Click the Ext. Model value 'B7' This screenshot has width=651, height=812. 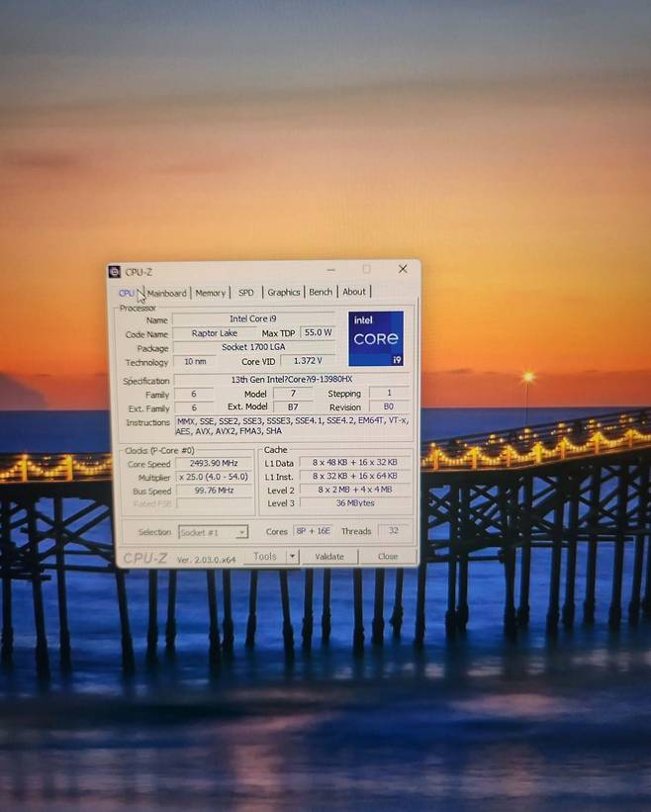293,407
